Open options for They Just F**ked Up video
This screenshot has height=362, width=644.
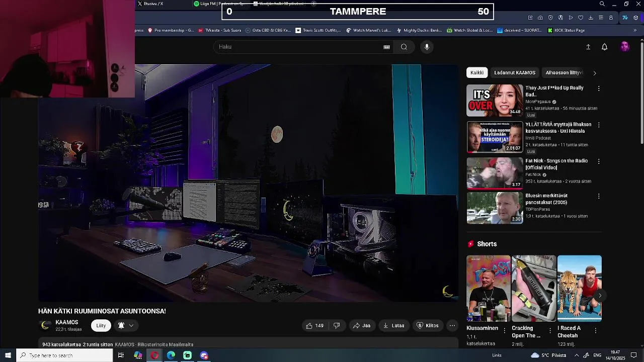599,88
